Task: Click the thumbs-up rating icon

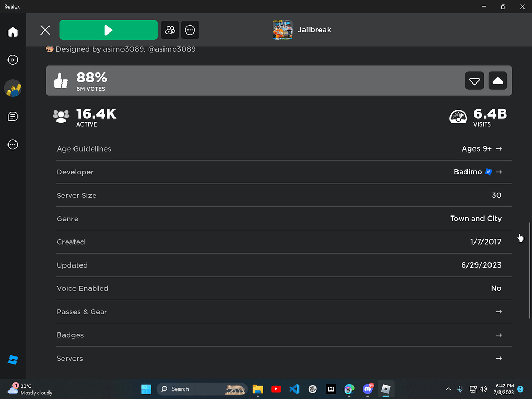Action: coord(61,81)
